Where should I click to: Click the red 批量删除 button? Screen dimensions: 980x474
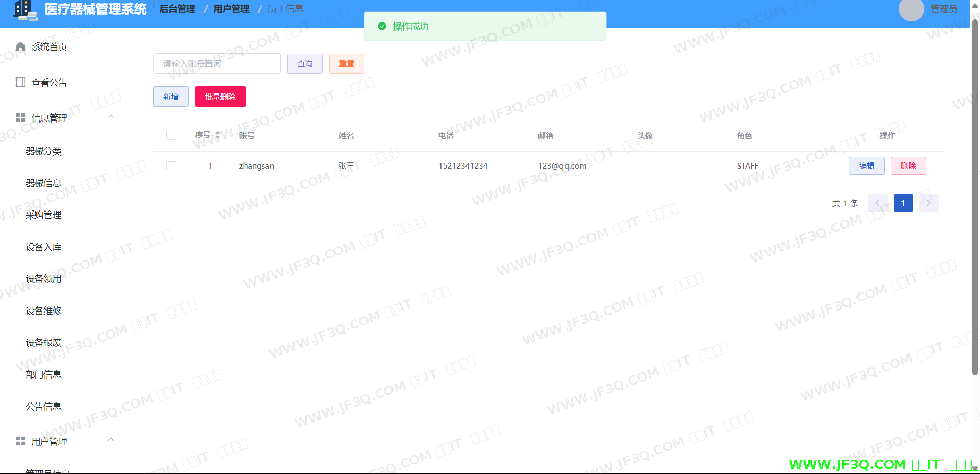coord(220,97)
